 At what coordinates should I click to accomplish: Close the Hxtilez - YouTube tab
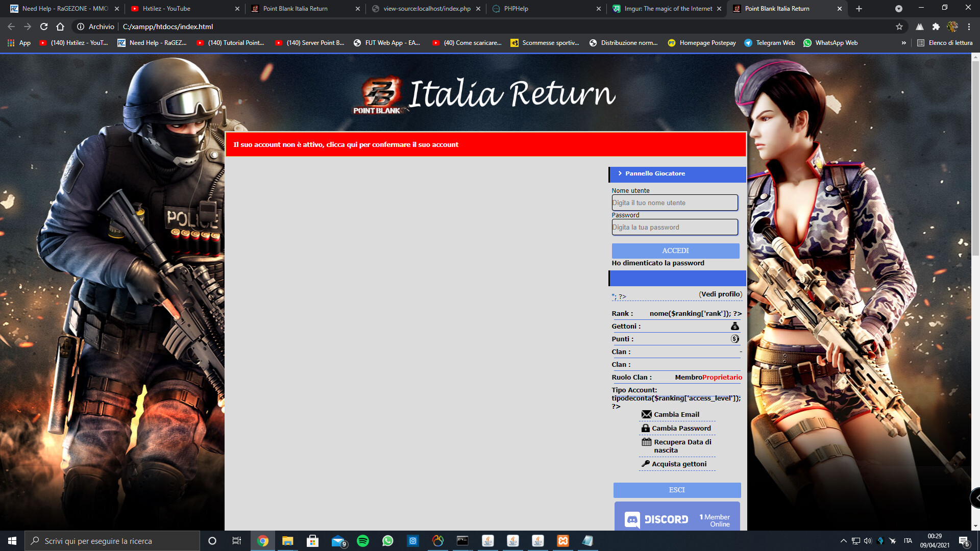click(x=237, y=9)
